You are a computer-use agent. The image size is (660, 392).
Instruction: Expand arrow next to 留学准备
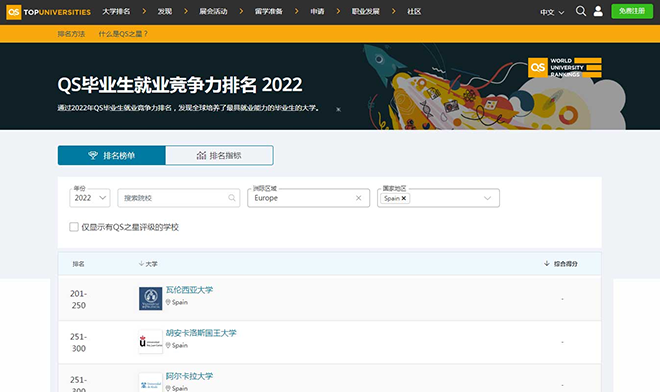296,11
